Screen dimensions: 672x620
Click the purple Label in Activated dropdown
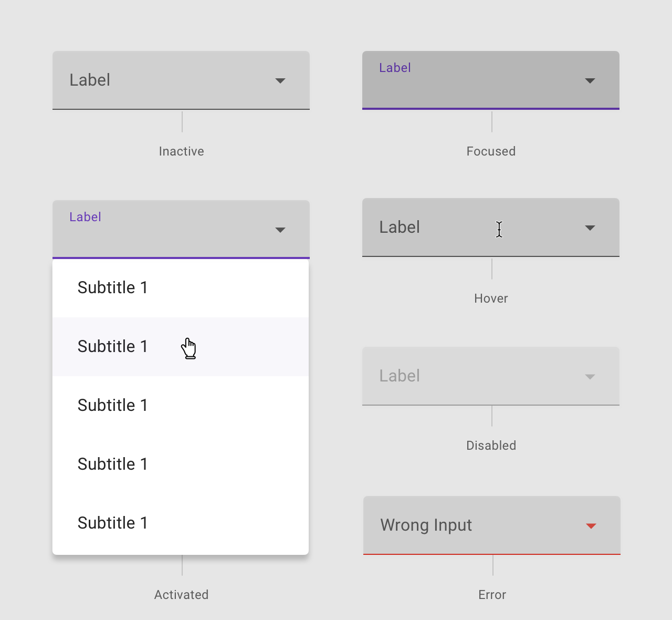pos(85,217)
